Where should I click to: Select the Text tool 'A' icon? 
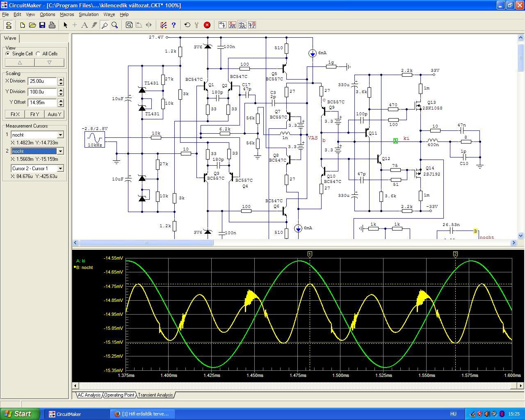pos(84,25)
